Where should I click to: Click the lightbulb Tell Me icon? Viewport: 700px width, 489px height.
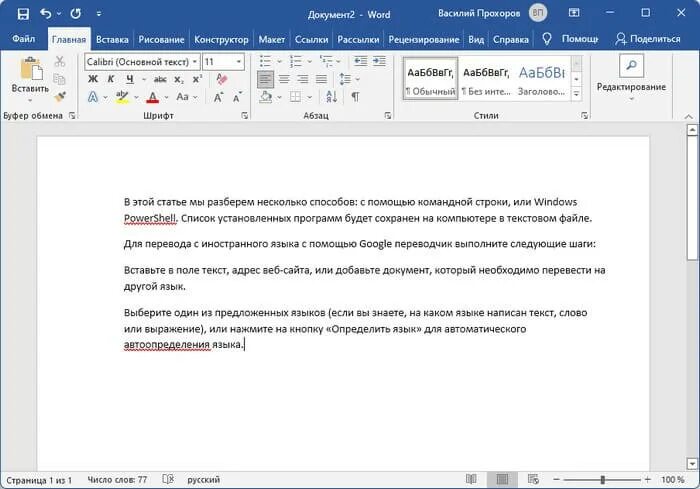click(x=546, y=39)
